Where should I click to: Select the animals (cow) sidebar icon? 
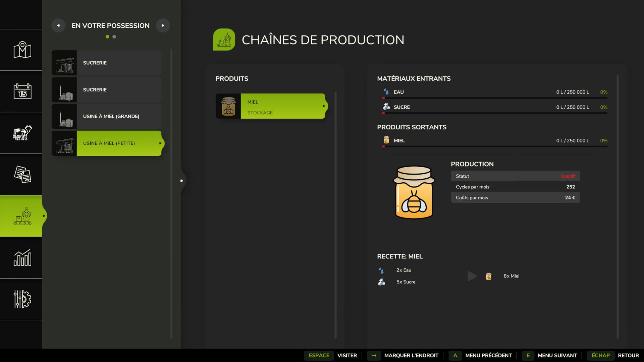[x=21, y=133]
